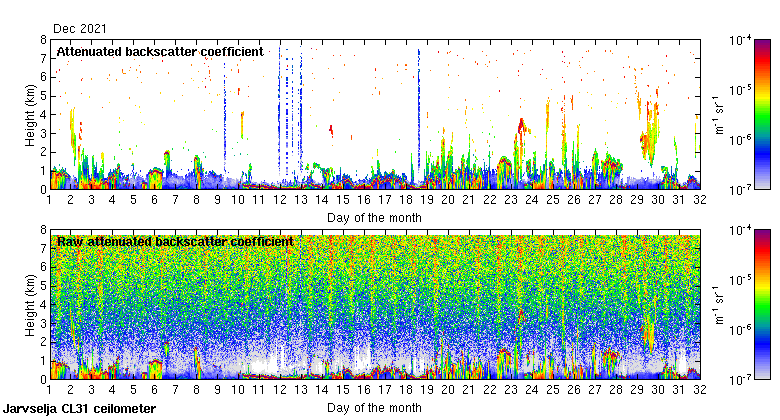Click the tall blue vertical streak near day 18.7, upper plot
This screenshot has height=420, width=780.
[x=419, y=109]
